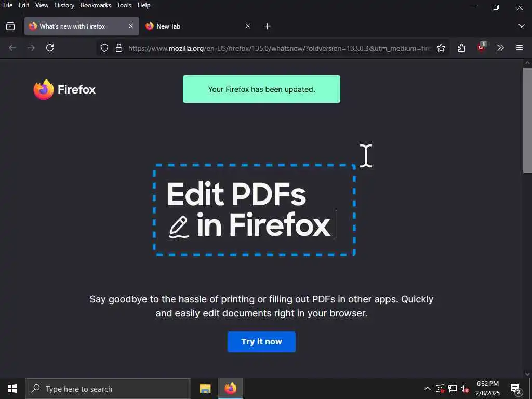Go back to the previous page
The height and width of the screenshot is (399, 532).
click(12, 48)
